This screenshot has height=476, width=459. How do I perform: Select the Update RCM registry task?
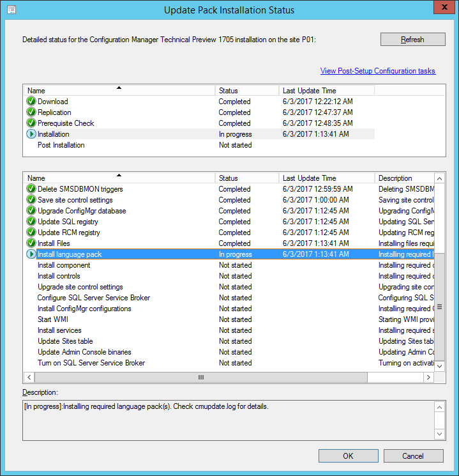click(x=229, y=233)
